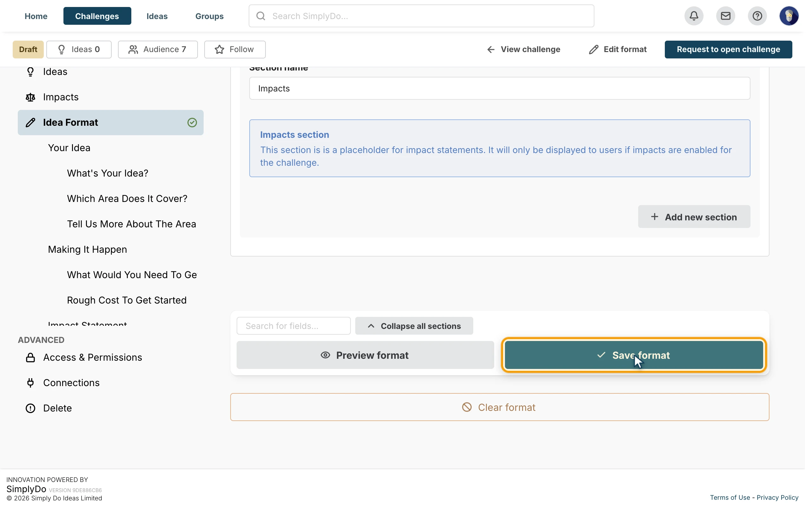
Task: Save format
Action: tap(634, 355)
